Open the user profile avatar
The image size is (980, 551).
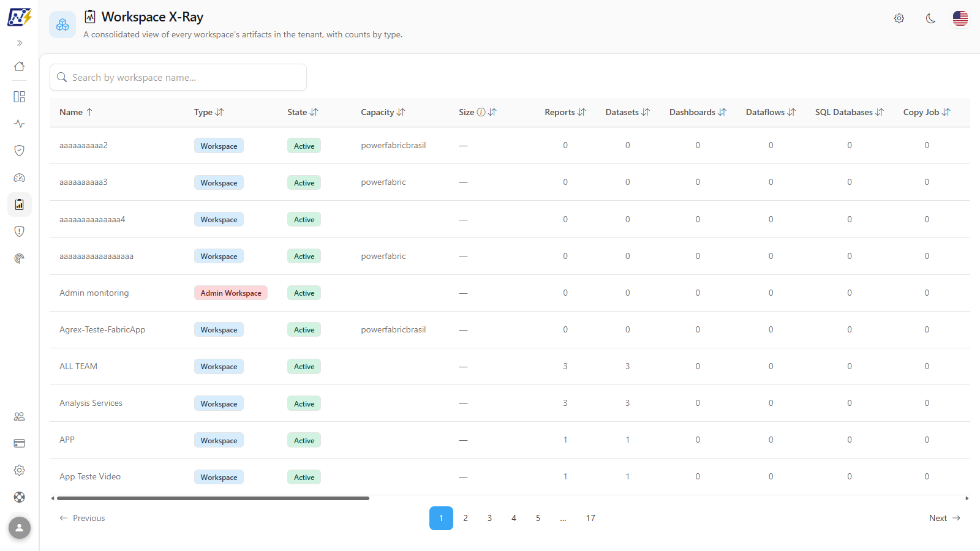click(x=20, y=528)
